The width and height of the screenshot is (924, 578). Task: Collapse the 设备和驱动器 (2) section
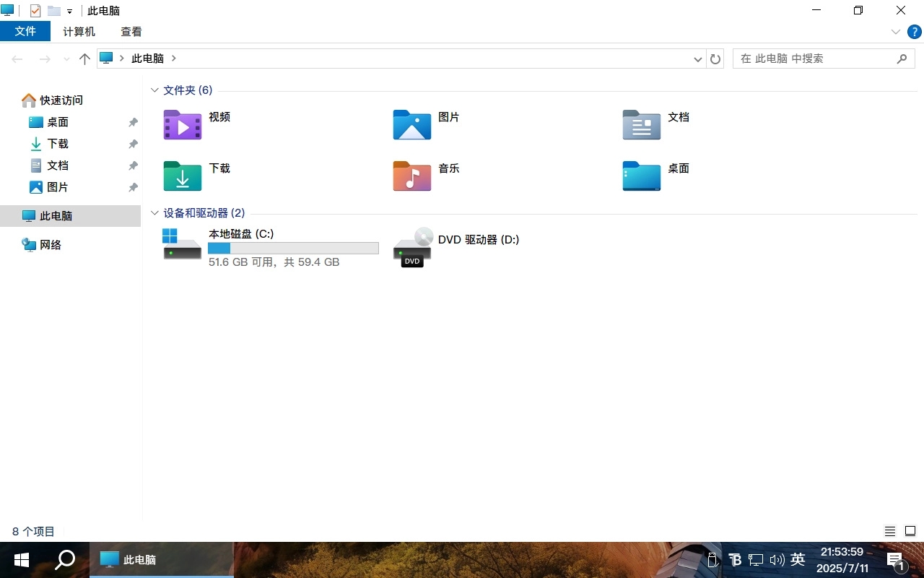154,212
